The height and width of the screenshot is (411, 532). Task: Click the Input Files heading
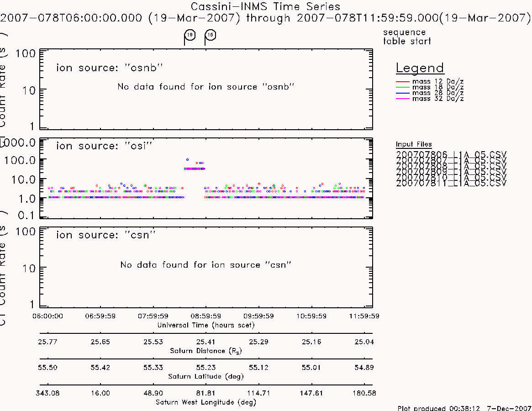click(414, 144)
